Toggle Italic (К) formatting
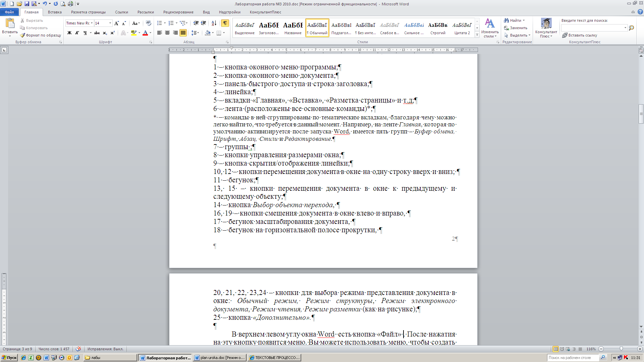Viewport: 644px width, 362px height. (x=77, y=33)
